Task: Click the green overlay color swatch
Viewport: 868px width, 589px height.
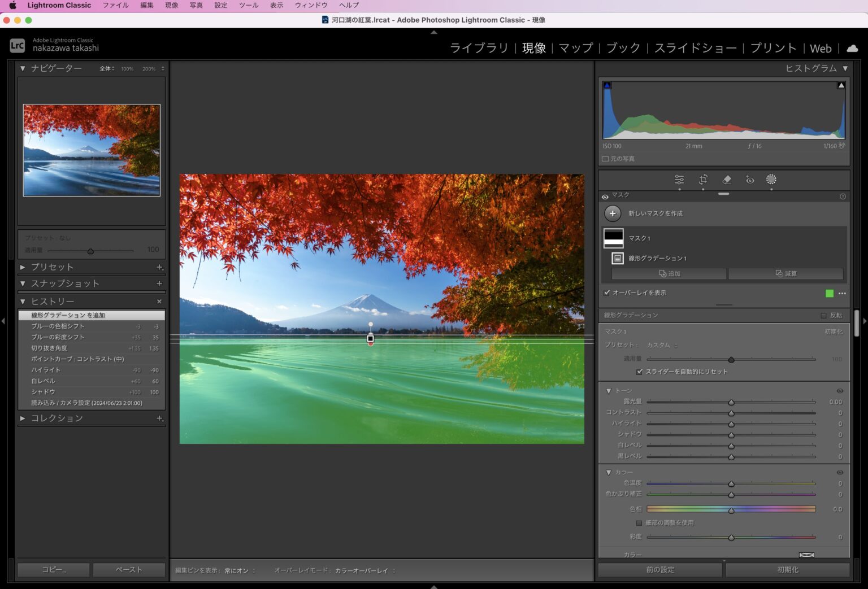Action: tap(829, 293)
